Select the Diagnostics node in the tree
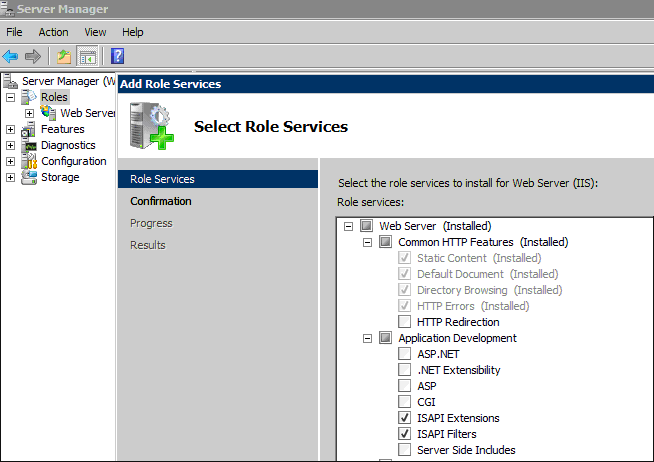 (x=68, y=145)
